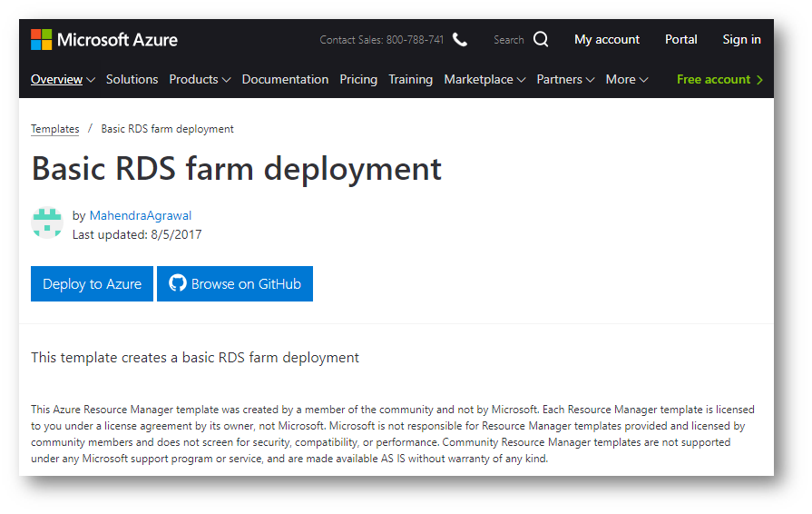Click the Search input field

509,40
